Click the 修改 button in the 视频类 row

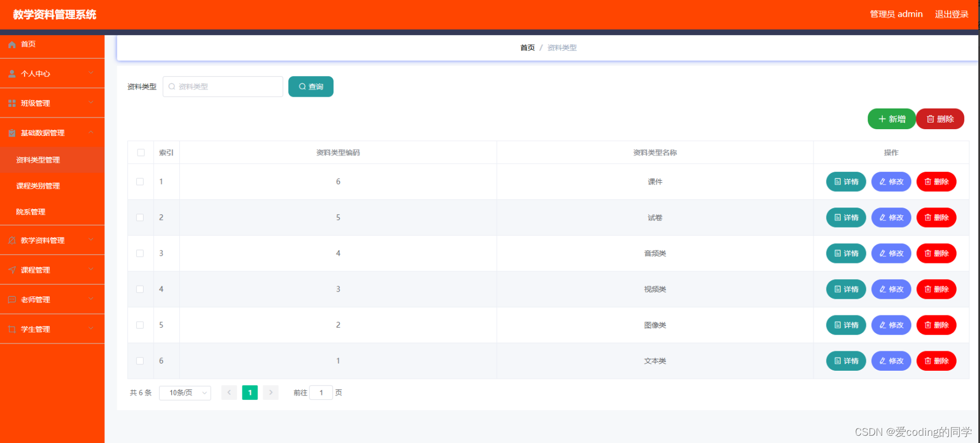click(891, 289)
